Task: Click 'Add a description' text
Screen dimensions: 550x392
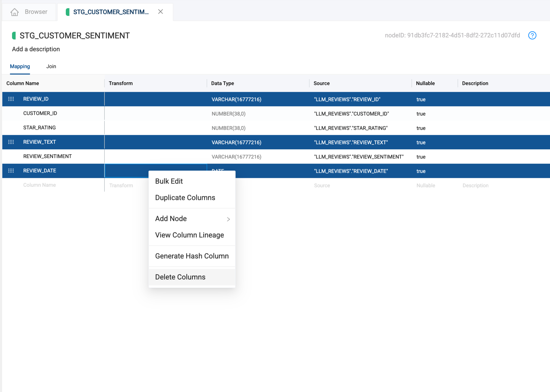Action: pyautogui.click(x=36, y=49)
